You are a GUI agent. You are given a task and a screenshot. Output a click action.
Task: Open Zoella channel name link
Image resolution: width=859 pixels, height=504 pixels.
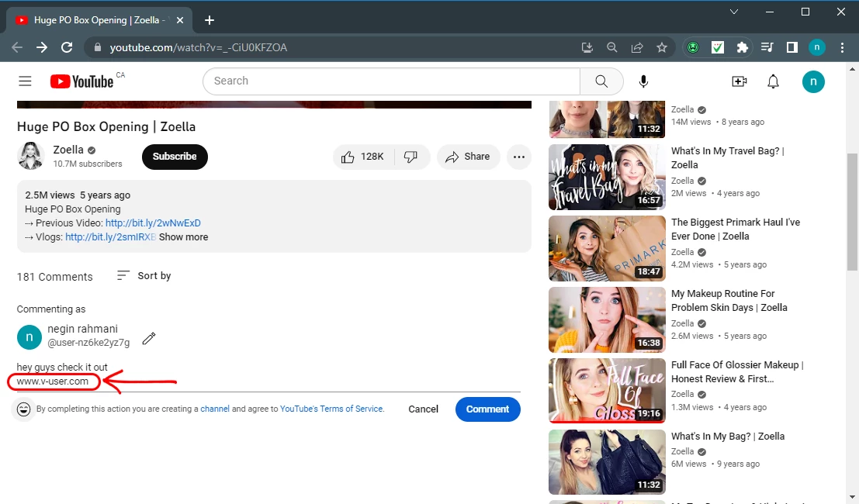[68, 150]
